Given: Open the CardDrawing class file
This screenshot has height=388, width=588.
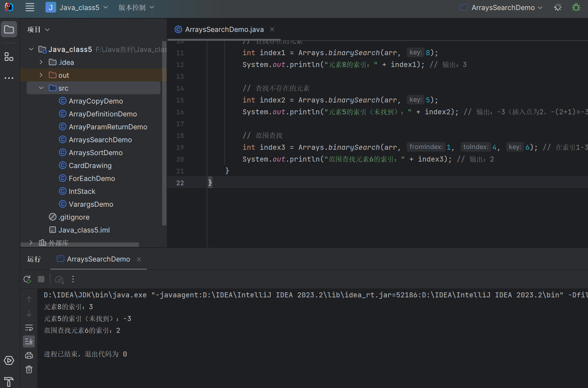Looking at the screenshot, I should 90,166.
